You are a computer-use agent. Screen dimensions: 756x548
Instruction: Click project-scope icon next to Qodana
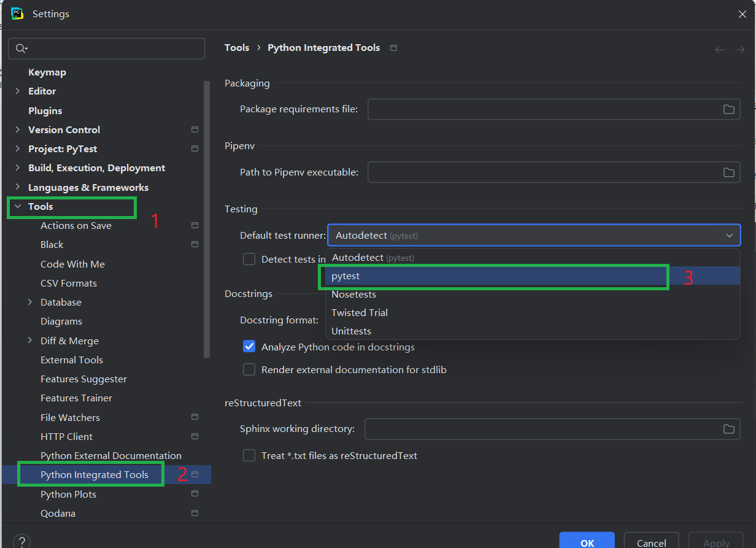coord(195,513)
